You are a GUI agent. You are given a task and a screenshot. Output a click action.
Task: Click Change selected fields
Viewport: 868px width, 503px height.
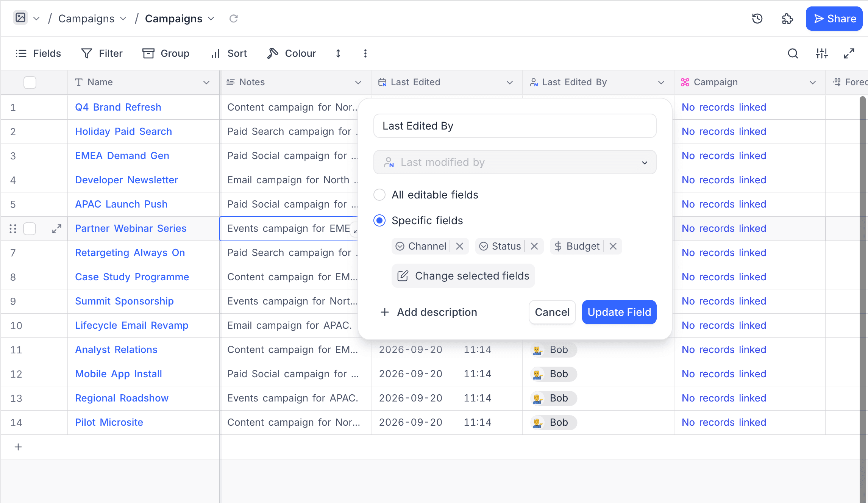click(x=463, y=276)
